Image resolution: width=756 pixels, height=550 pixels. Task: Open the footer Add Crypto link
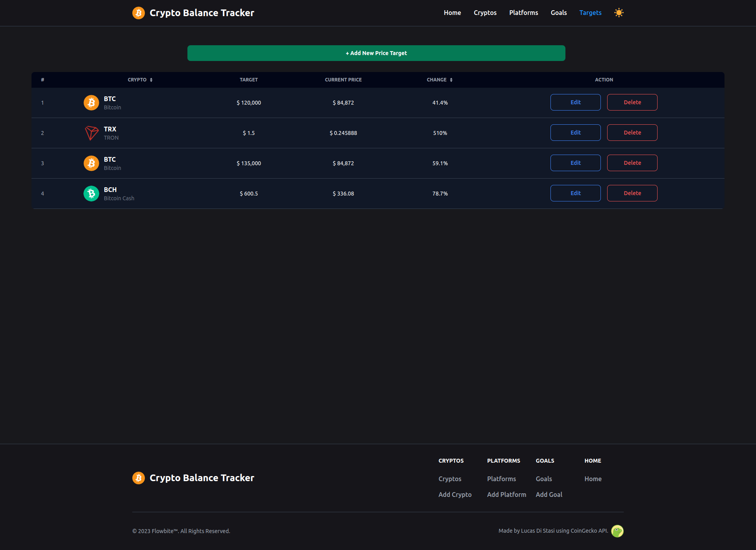click(455, 495)
